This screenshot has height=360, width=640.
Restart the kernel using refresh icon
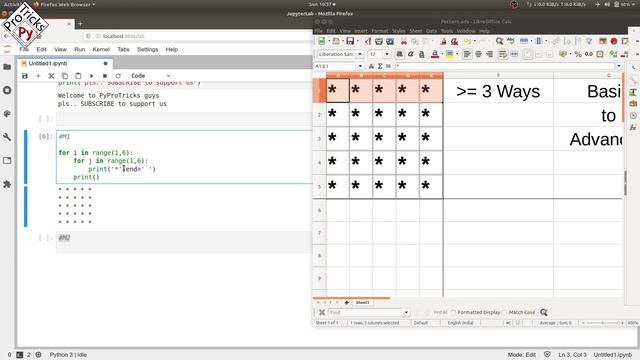[118, 76]
